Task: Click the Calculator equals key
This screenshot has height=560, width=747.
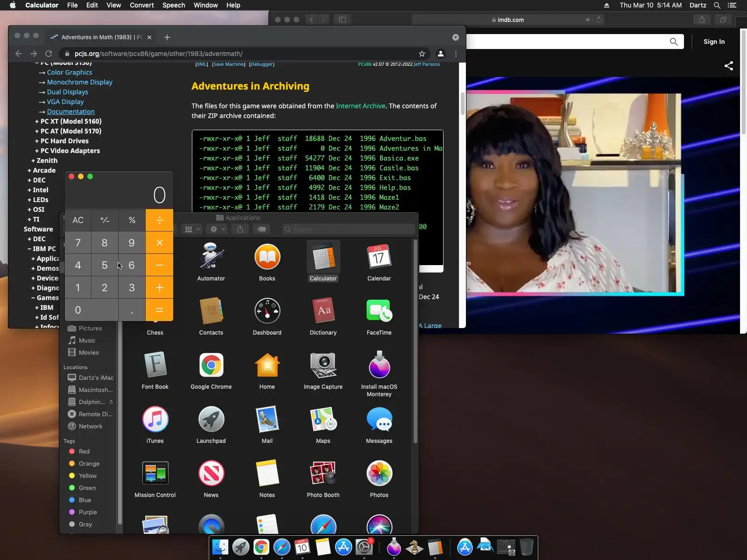Action: coord(159,310)
